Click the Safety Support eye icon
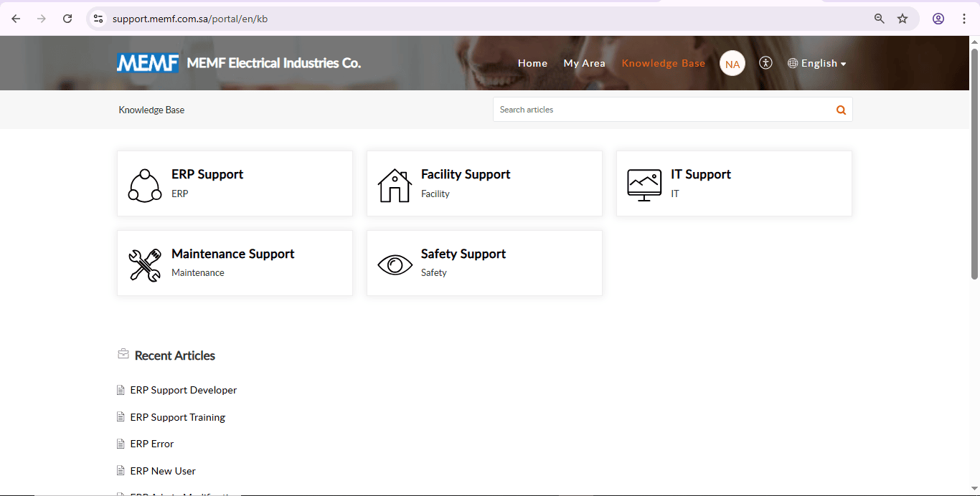Image resolution: width=980 pixels, height=496 pixels. tap(395, 265)
